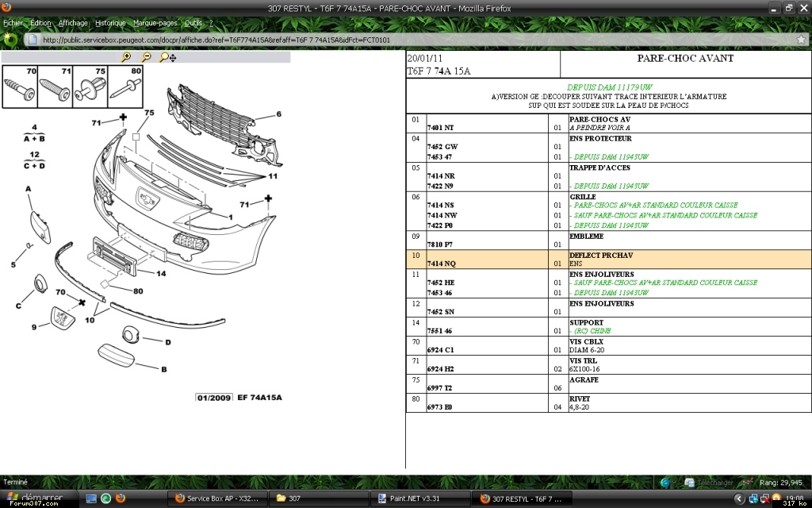Click part number 6924 H2
This screenshot has height=508, width=812.
click(x=440, y=369)
